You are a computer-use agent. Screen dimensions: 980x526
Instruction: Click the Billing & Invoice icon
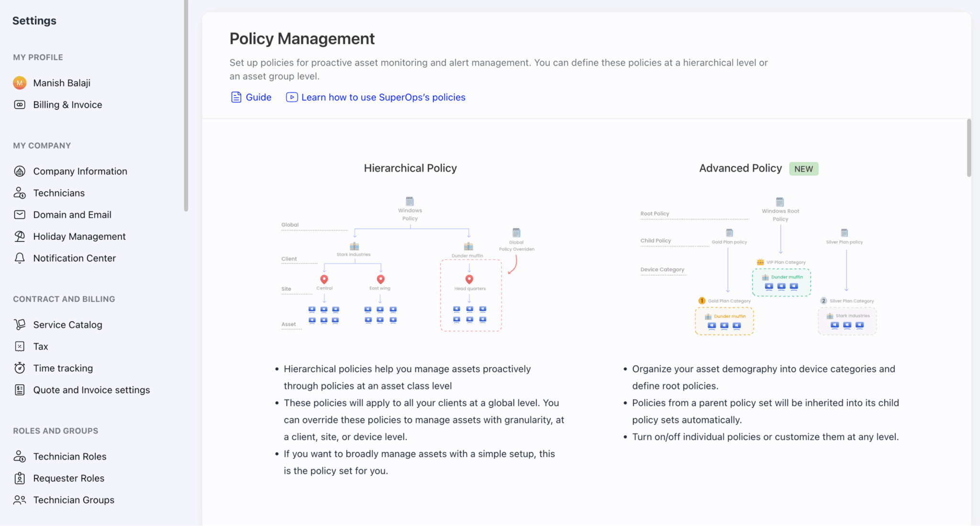[20, 105]
